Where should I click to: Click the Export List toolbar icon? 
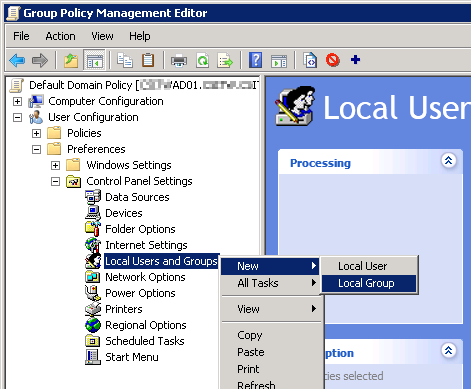pos(225,60)
